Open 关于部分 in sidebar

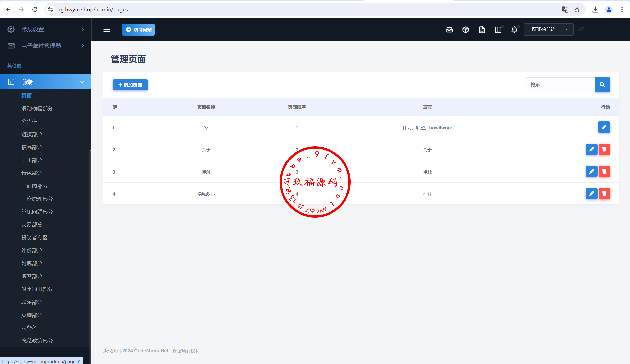[32, 160]
